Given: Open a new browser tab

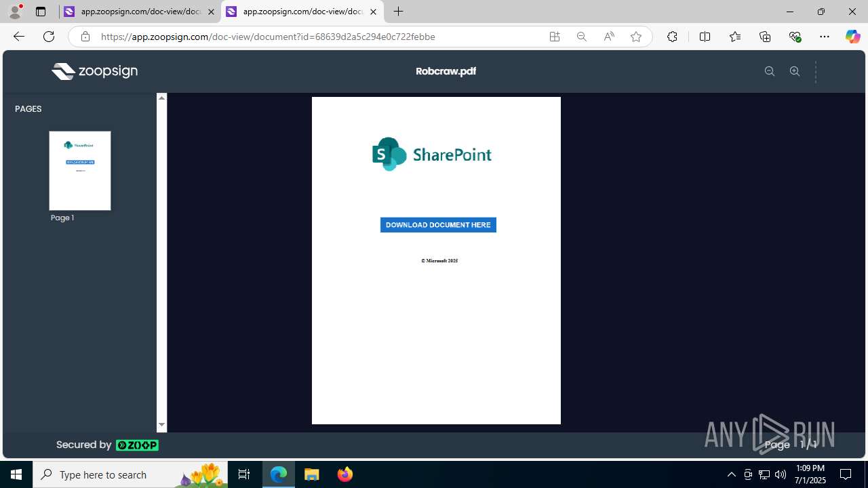Looking at the screenshot, I should [x=399, y=12].
